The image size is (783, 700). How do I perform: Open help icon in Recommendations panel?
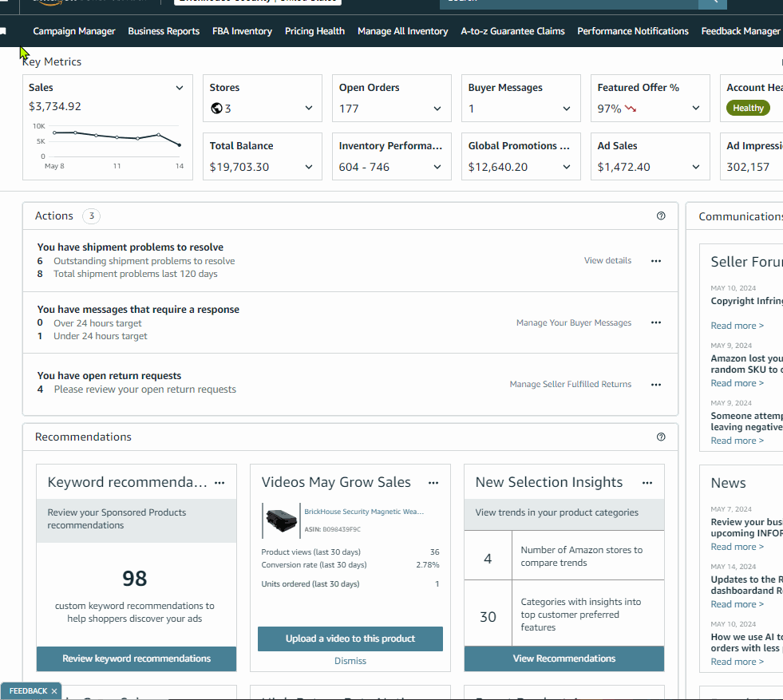coord(661,437)
